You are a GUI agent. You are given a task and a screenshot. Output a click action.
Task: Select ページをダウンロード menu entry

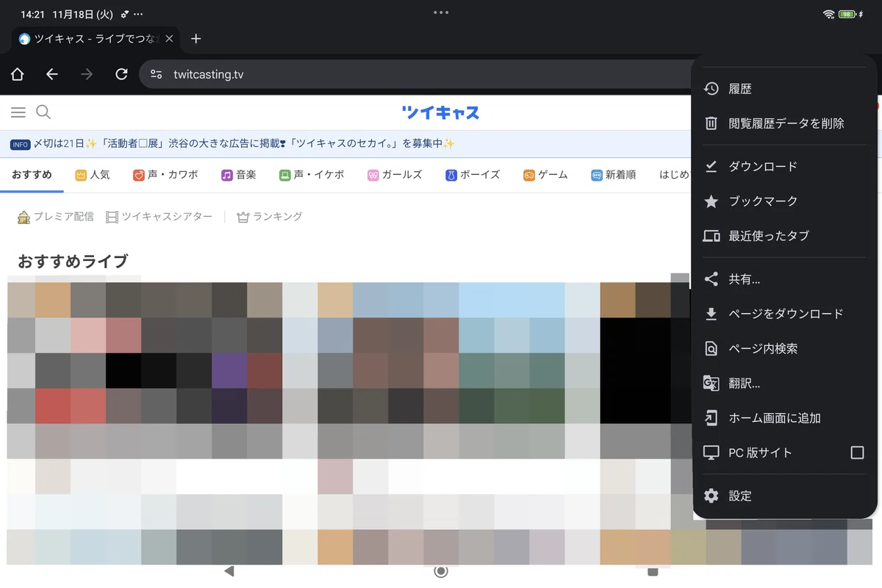click(784, 314)
